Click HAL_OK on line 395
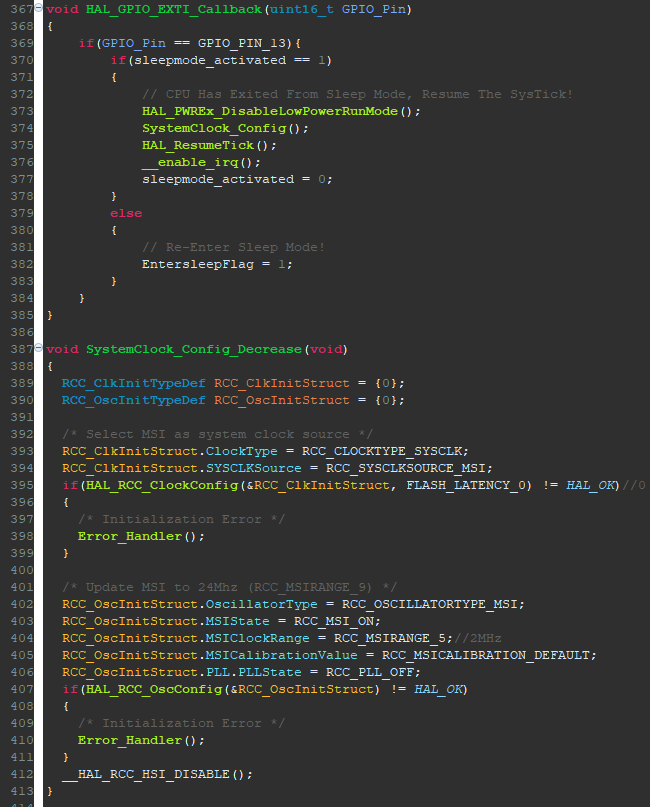The width and height of the screenshot is (650, 807). 590,485
